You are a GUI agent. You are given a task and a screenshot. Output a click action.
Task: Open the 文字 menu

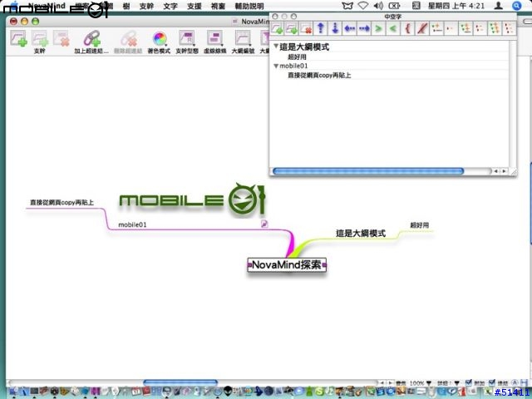170,6
